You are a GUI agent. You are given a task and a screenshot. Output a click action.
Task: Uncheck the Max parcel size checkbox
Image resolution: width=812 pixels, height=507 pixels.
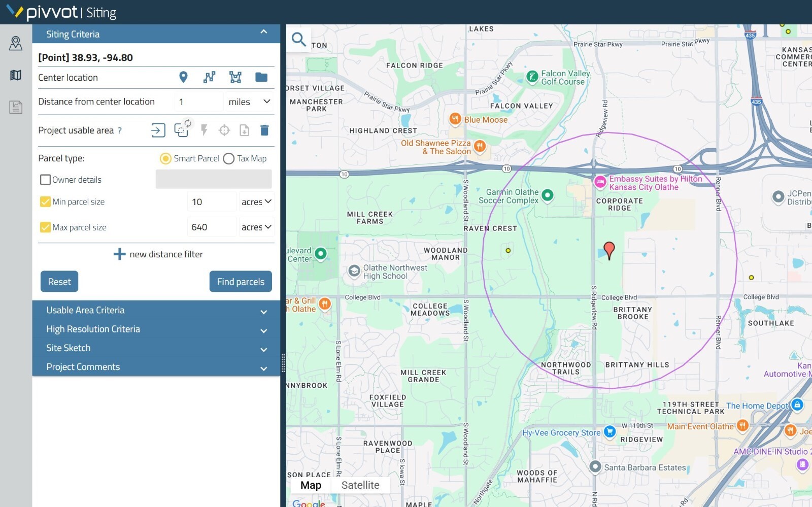coord(45,227)
